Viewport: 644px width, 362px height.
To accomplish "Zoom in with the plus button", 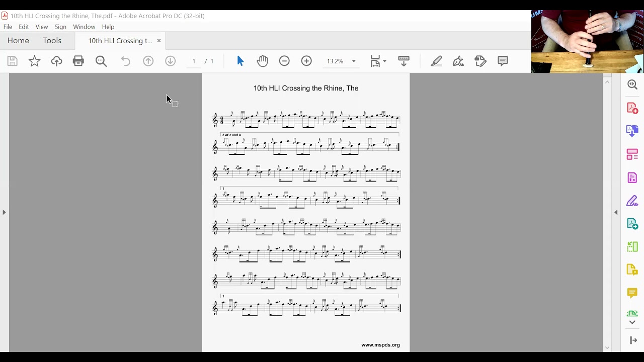I will tap(306, 61).
